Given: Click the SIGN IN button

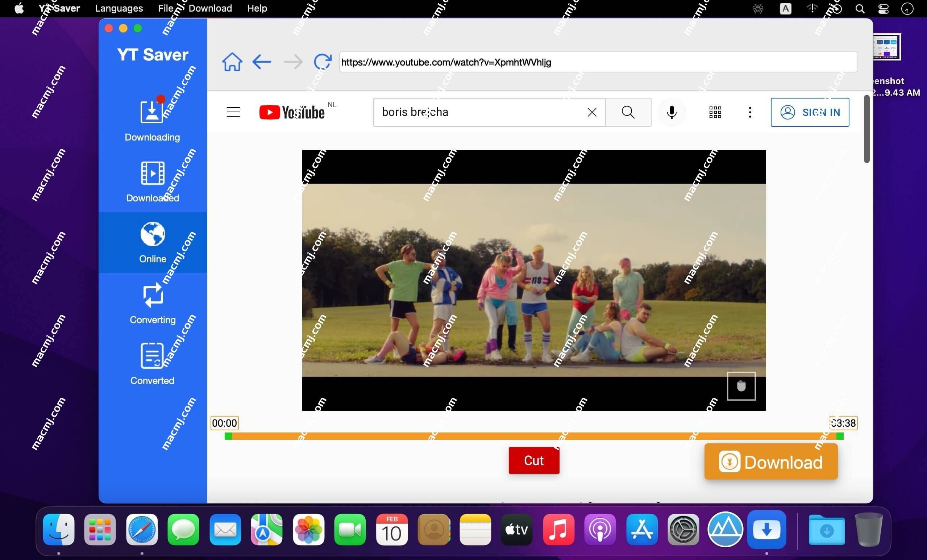Looking at the screenshot, I should tap(810, 112).
